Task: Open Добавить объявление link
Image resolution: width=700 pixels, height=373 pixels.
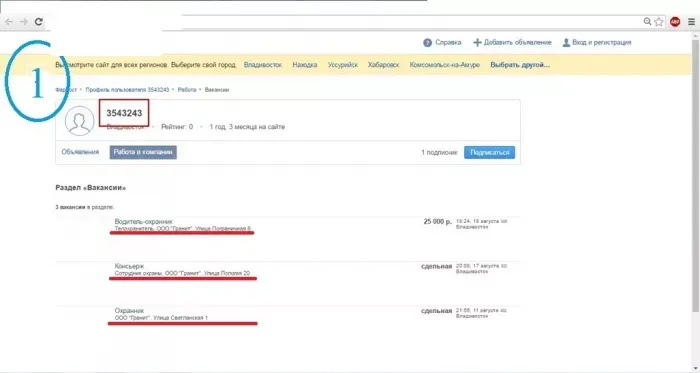Action: (x=517, y=43)
